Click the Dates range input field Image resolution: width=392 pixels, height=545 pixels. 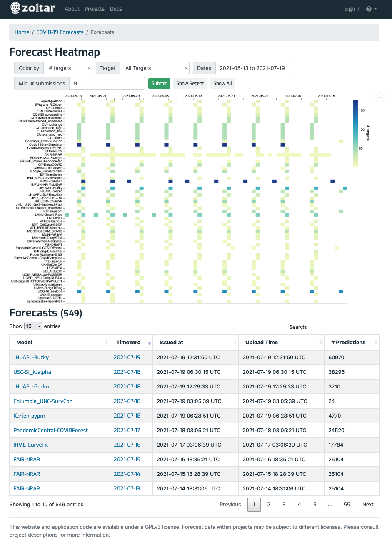(x=253, y=68)
